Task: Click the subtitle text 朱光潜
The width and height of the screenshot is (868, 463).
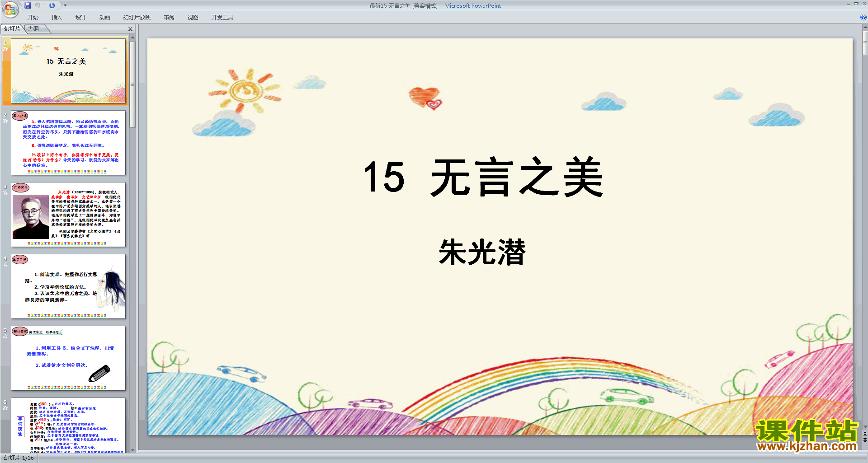Action: [482, 252]
